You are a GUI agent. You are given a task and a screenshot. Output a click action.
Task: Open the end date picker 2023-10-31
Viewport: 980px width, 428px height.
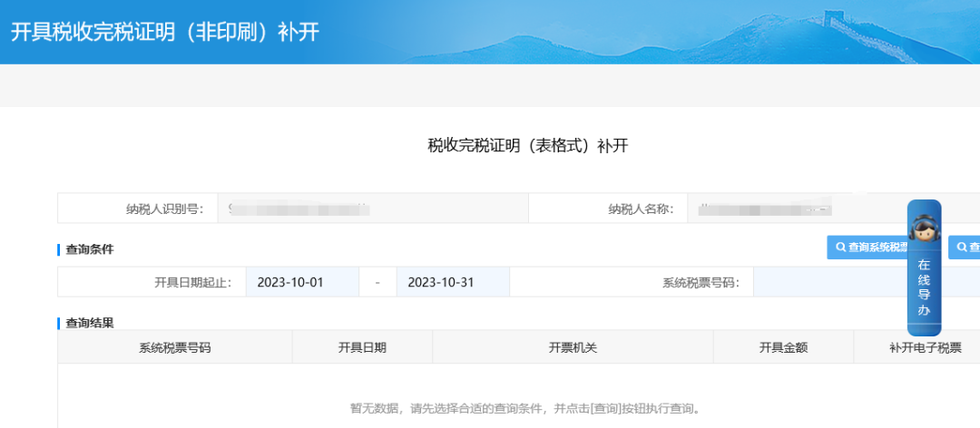[453, 282]
